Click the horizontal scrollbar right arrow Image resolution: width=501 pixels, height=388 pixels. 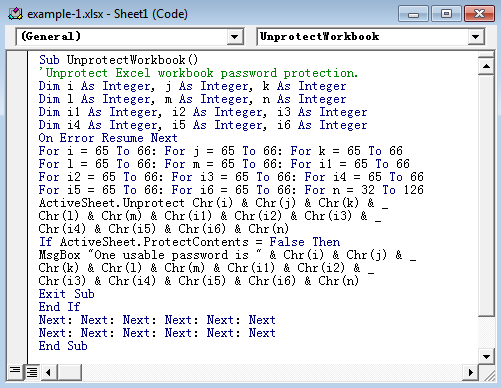[471, 372]
